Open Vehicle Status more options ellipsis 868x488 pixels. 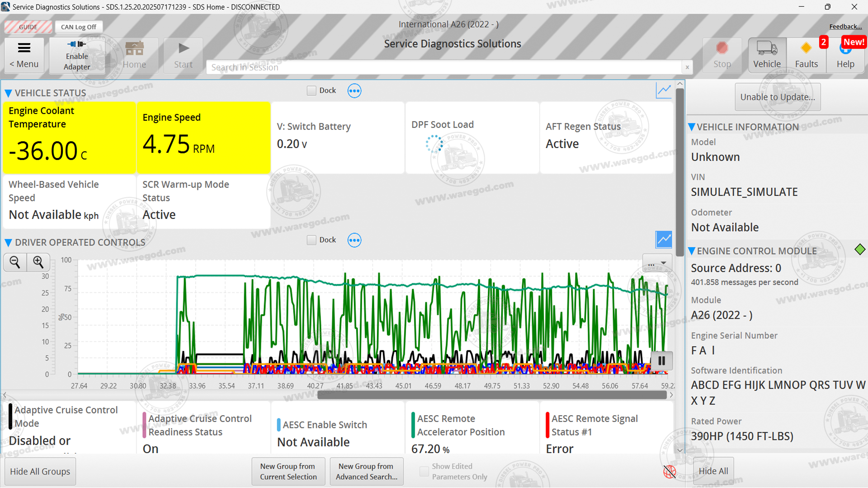pos(354,91)
